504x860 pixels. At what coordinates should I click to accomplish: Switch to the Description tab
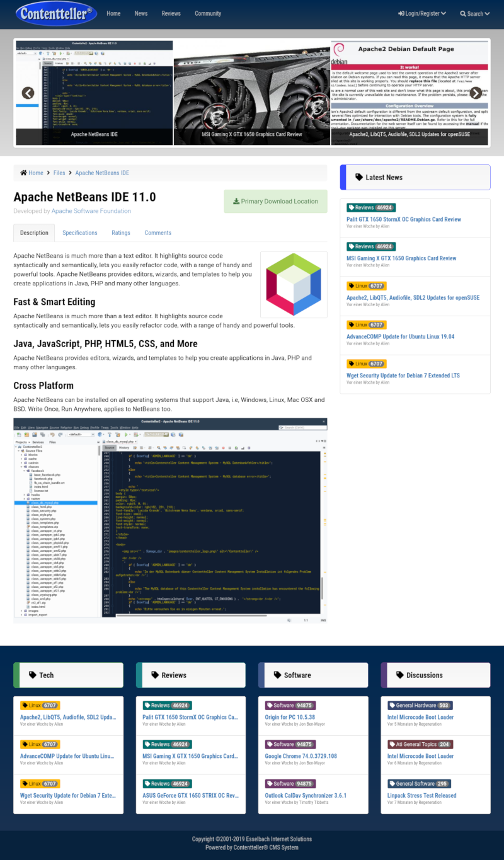point(34,232)
